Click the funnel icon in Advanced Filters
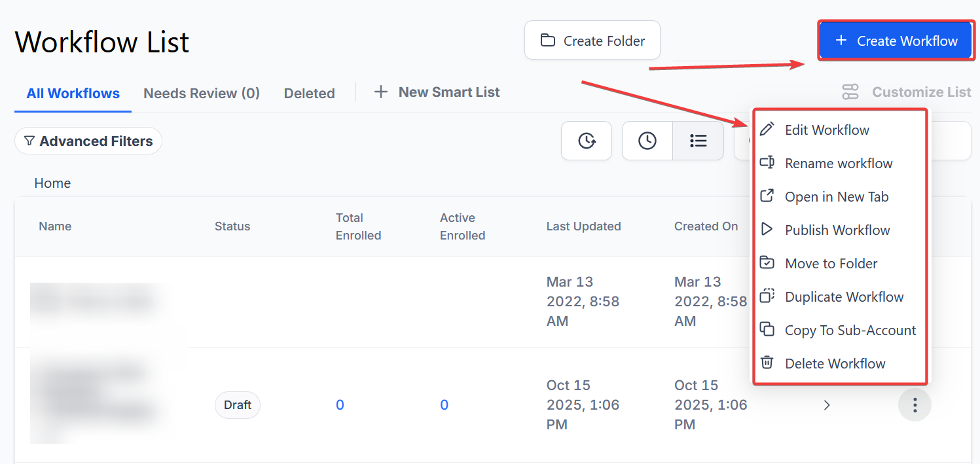Image resolution: width=980 pixels, height=464 pixels. (x=29, y=141)
